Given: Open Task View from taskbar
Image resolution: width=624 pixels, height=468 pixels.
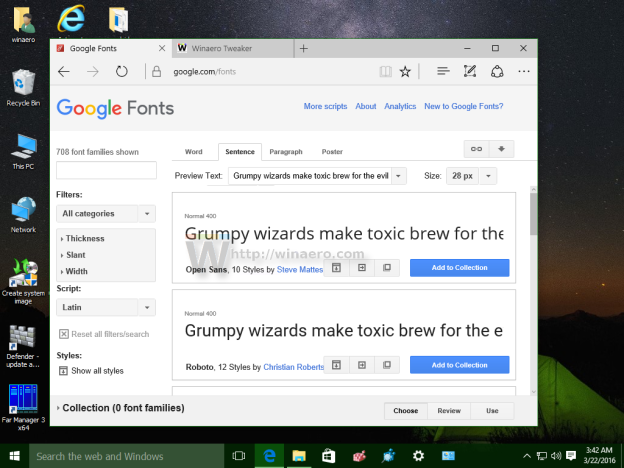Looking at the screenshot, I should pos(239,456).
